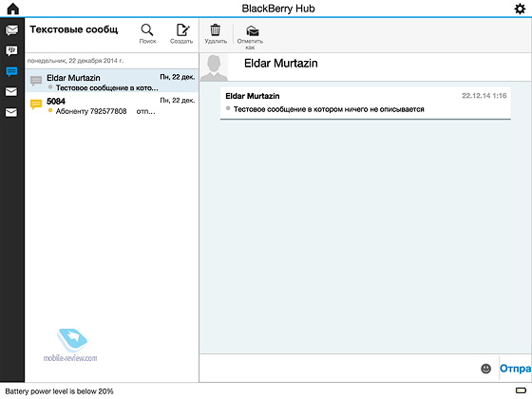Click Eldar Murtazin contact avatar
The width and height of the screenshot is (532, 399).
click(x=214, y=67)
